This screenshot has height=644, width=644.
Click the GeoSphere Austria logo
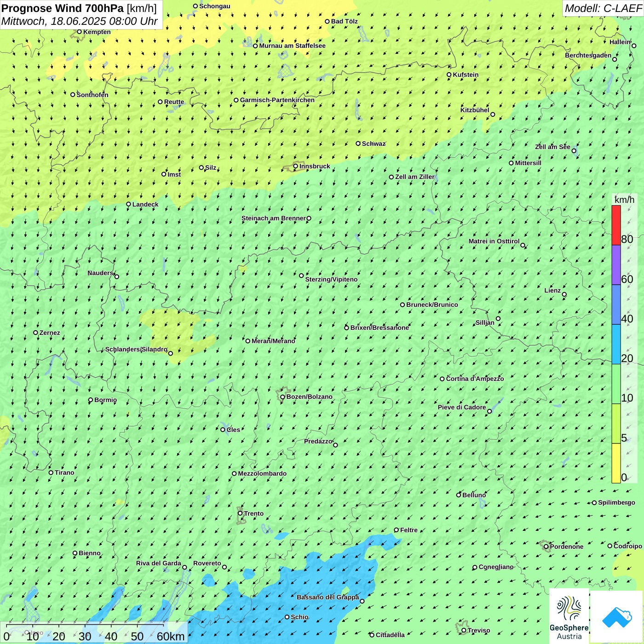pyautogui.click(x=569, y=616)
